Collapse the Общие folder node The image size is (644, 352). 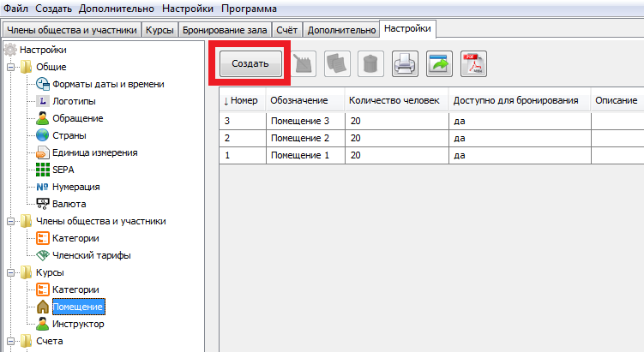point(10,67)
